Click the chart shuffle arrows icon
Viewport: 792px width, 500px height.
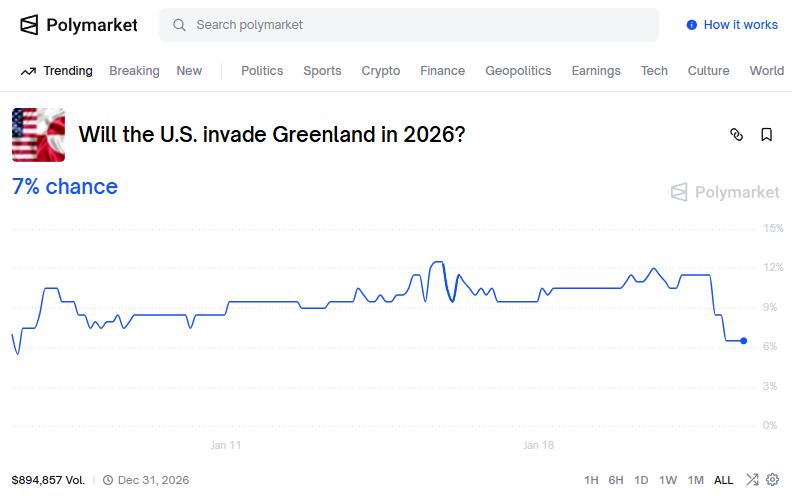(752, 480)
